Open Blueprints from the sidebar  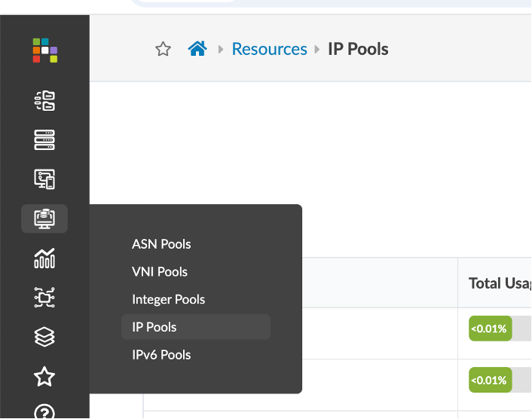pos(44,100)
